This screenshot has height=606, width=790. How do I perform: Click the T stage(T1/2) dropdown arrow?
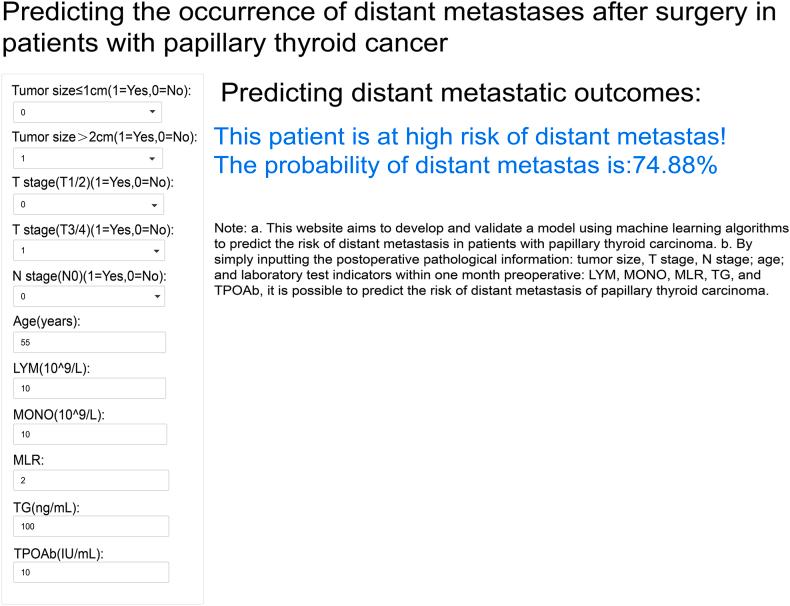coord(152,205)
